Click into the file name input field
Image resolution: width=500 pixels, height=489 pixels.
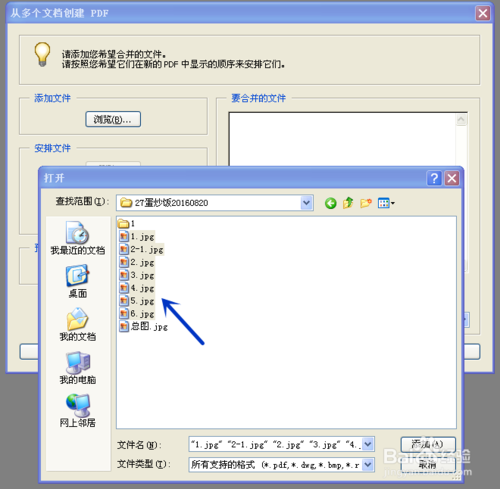pos(275,444)
